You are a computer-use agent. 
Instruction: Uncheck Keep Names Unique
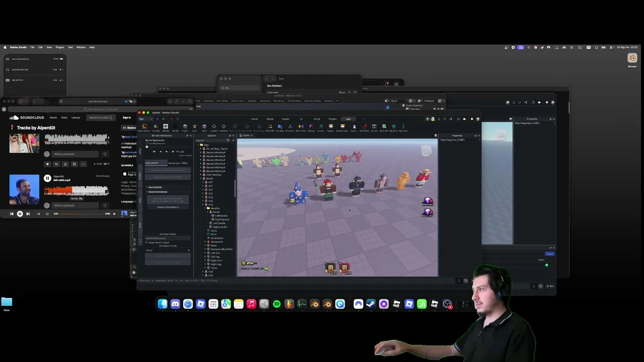pyautogui.click(x=147, y=242)
